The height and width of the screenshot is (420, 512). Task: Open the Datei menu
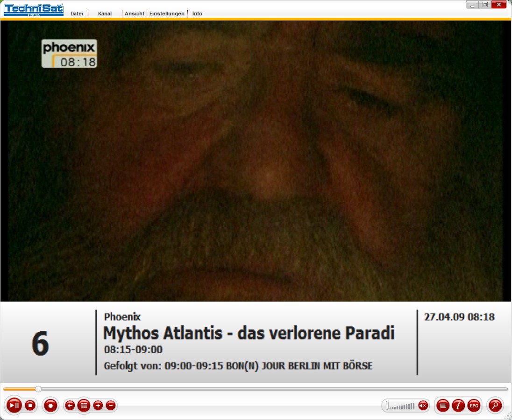77,14
